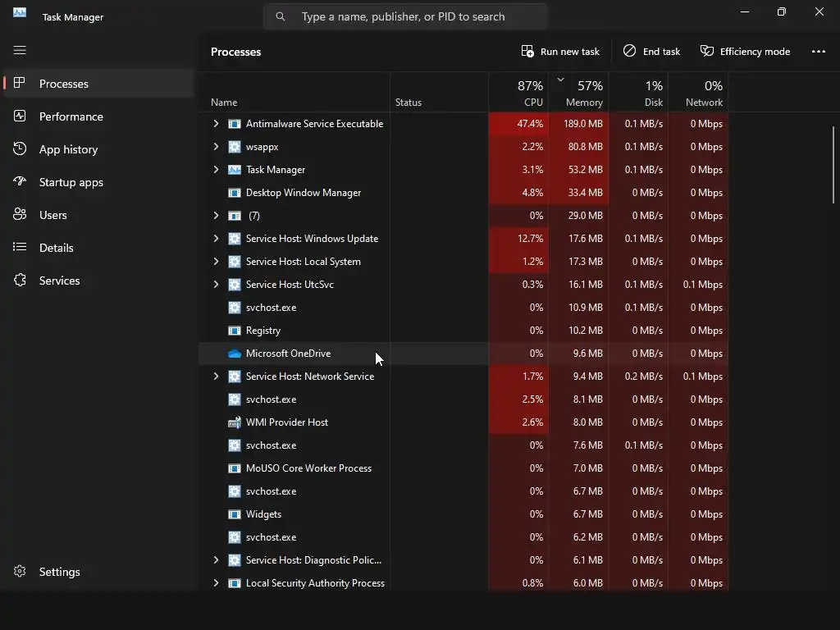840x630 pixels.
Task: Click the MoUSO Core Worker Process icon
Action: (x=234, y=468)
